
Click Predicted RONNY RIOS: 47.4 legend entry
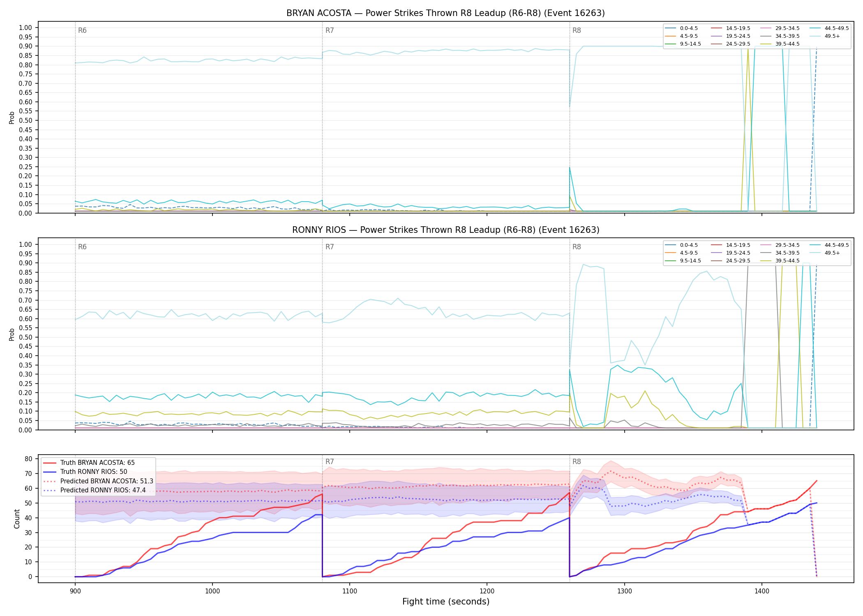(94, 490)
